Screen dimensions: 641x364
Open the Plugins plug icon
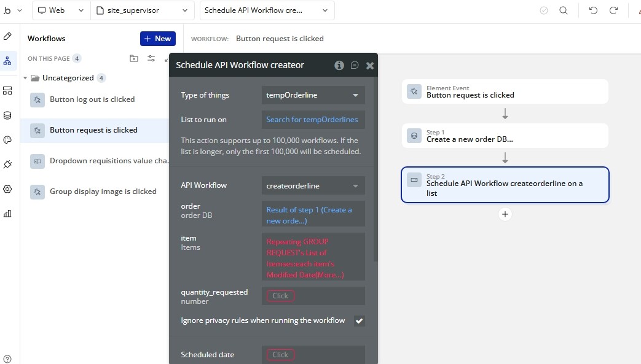coord(7,165)
